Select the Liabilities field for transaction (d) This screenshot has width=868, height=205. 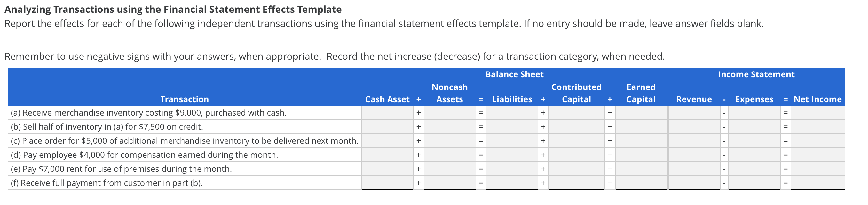(512, 155)
